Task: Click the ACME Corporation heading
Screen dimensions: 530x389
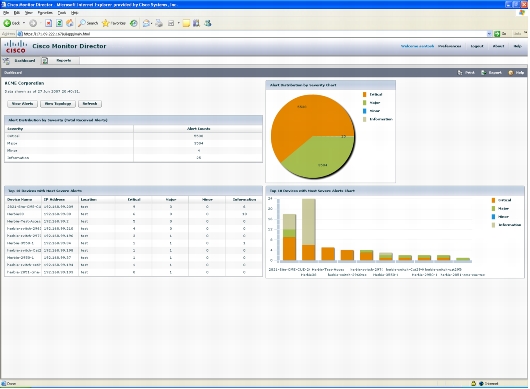Action: coord(24,83)
